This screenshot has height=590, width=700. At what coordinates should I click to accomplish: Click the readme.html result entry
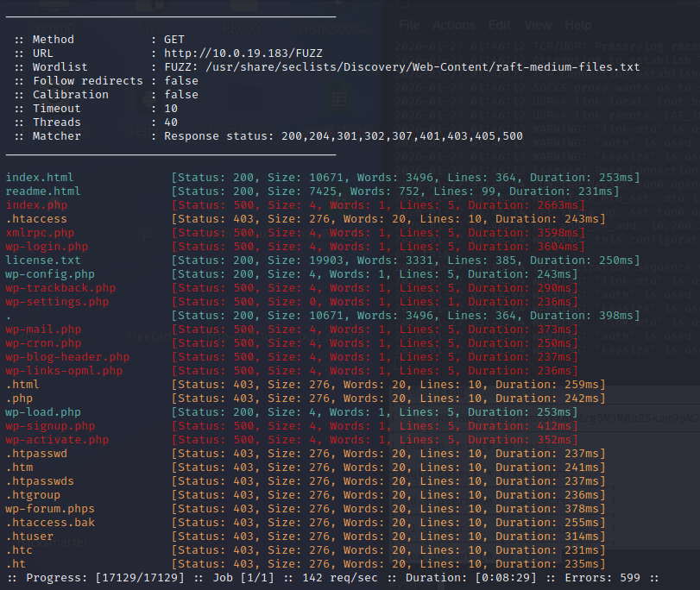coord(43,191)
